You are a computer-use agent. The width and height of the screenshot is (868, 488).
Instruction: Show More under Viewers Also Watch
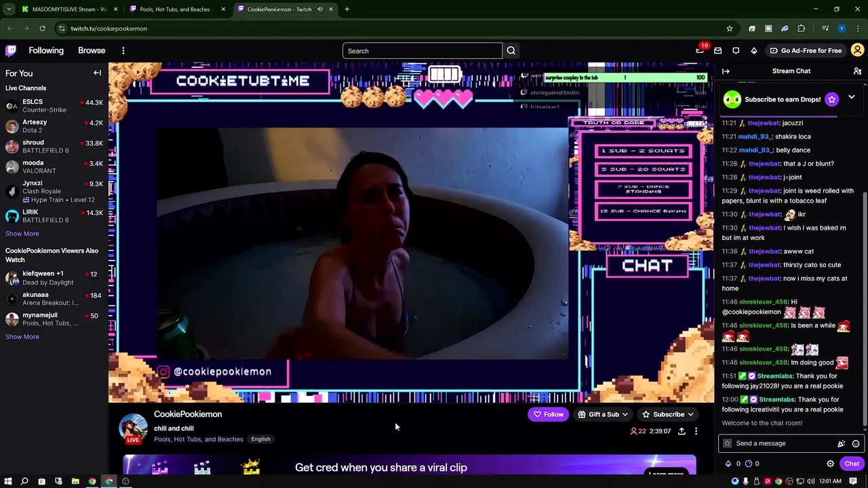(22, 337)
